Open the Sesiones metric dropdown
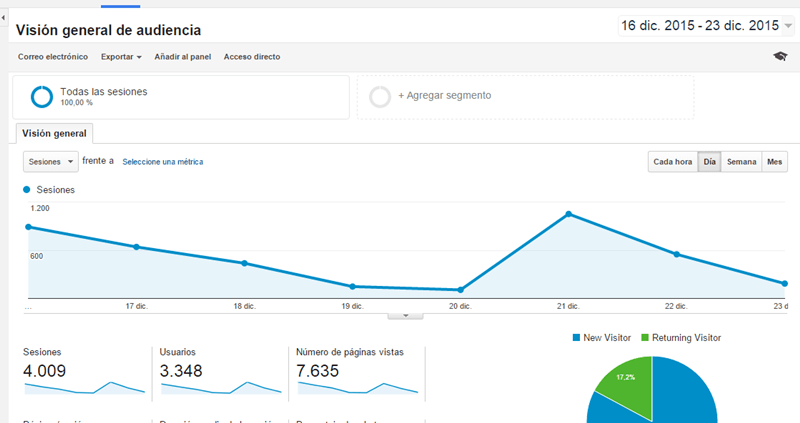 50,161
